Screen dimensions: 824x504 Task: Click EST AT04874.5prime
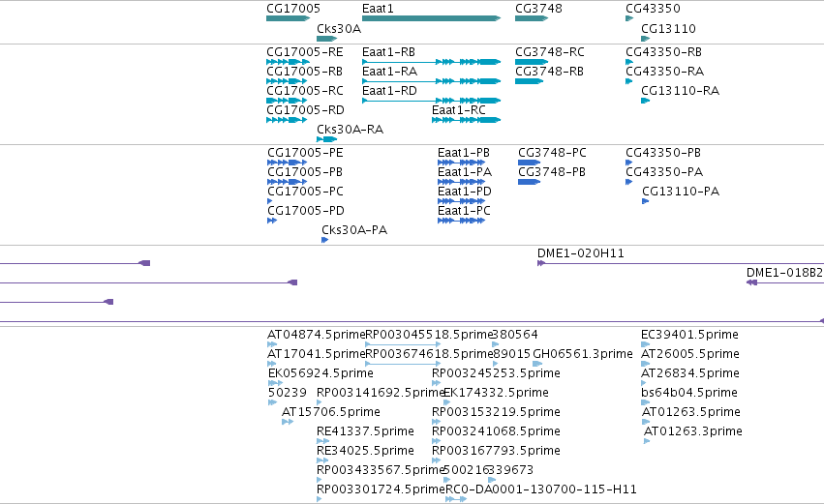[316, 335]
